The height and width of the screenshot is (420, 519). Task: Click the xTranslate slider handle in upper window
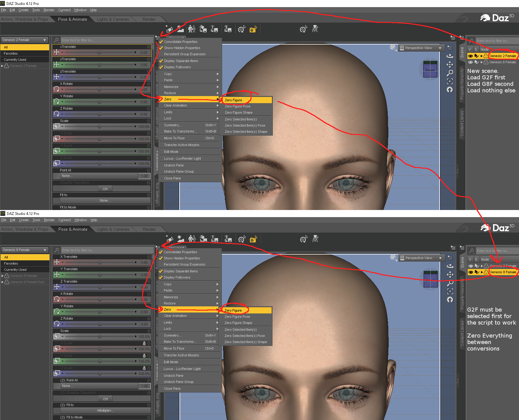pos(99,52)
